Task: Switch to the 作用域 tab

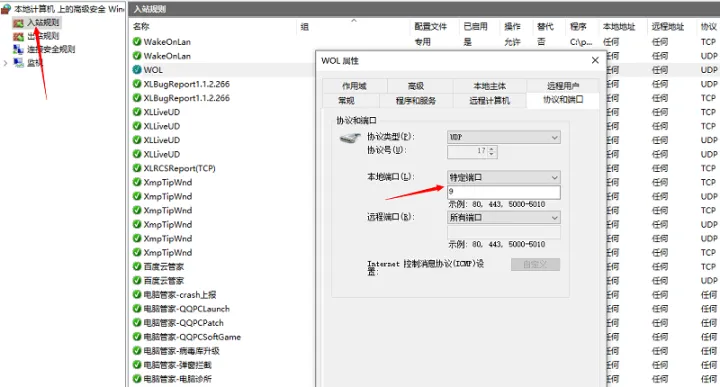Action: click(354, 86)
